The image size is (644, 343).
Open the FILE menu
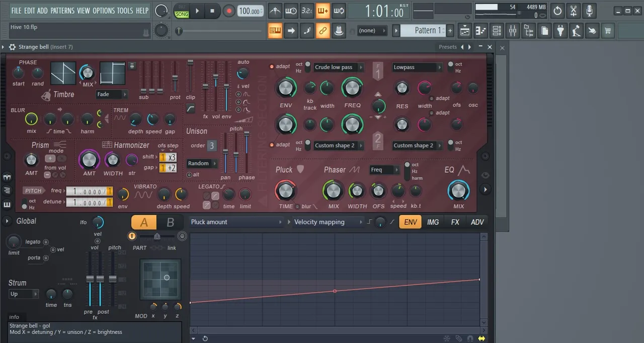(17, 11)
